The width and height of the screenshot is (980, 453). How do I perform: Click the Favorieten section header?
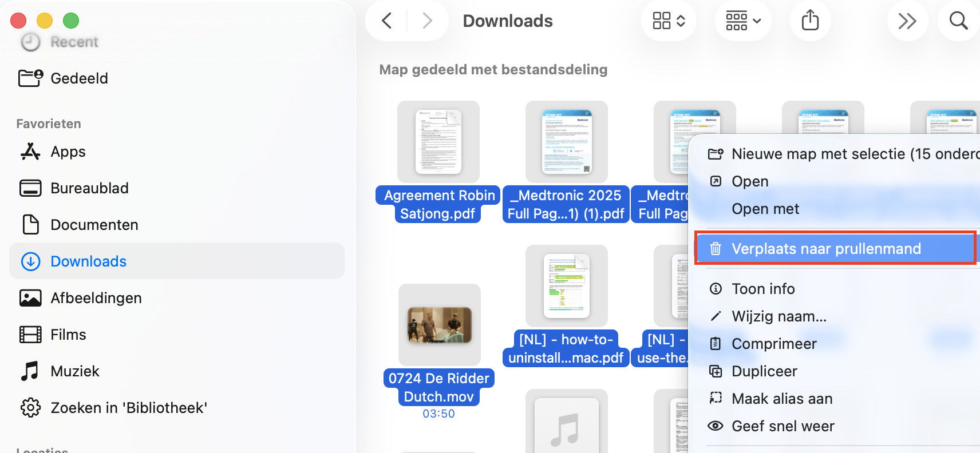49,124
